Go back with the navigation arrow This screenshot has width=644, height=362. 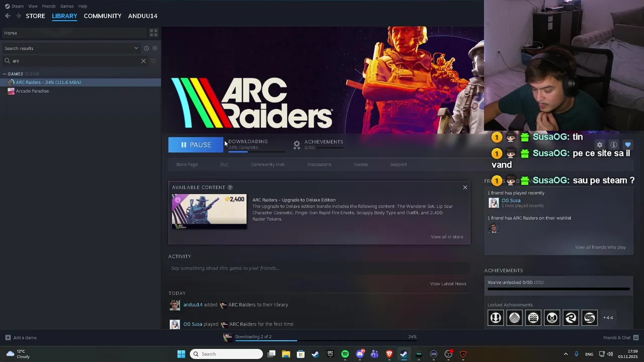pyautogui.click(x=8, y=16)
